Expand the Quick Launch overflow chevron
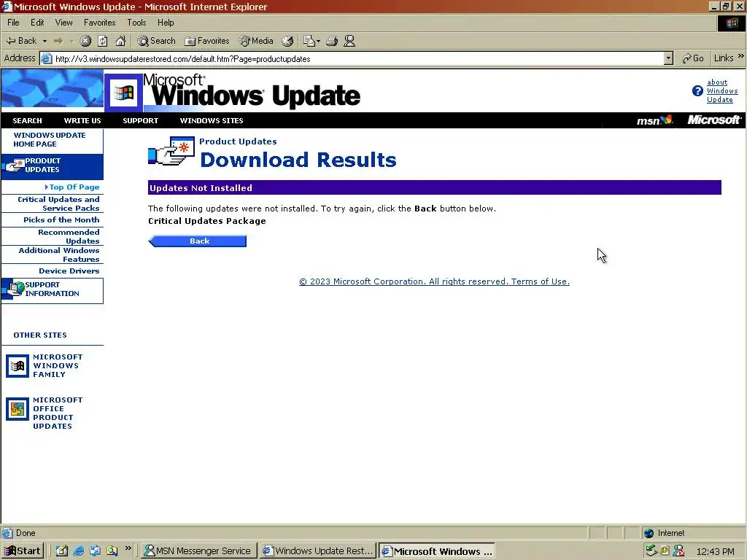 128,548
